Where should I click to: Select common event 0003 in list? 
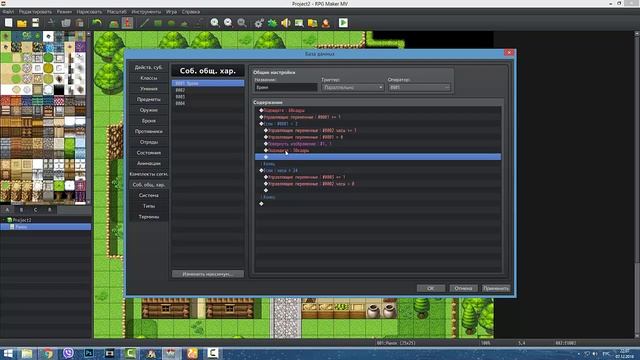click(208, 97)
